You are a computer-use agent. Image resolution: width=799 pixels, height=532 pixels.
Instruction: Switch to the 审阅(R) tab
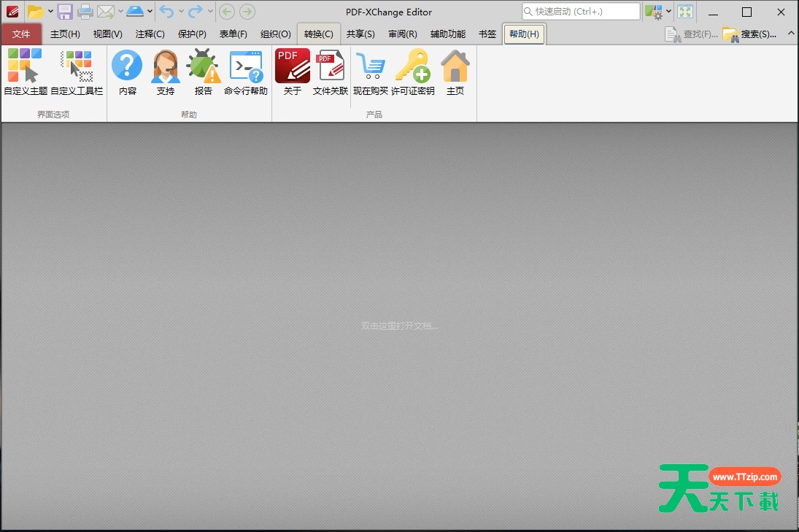(x=403, y=34)
